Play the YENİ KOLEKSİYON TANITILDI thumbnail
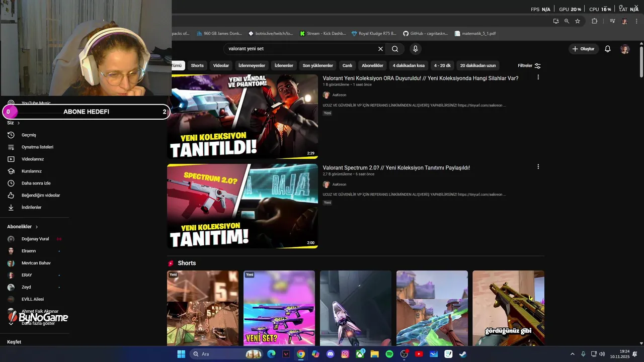Screen dimensions: 644x362 pos(243,117)
